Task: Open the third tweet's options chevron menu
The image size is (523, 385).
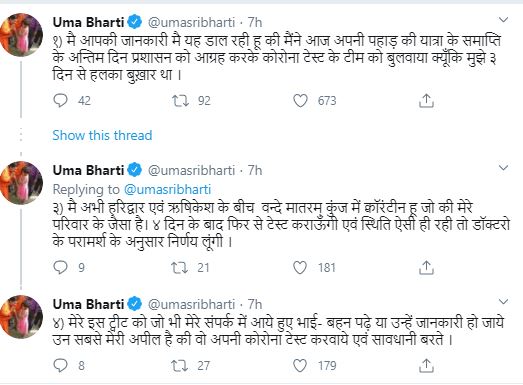Action: point(503,302)
